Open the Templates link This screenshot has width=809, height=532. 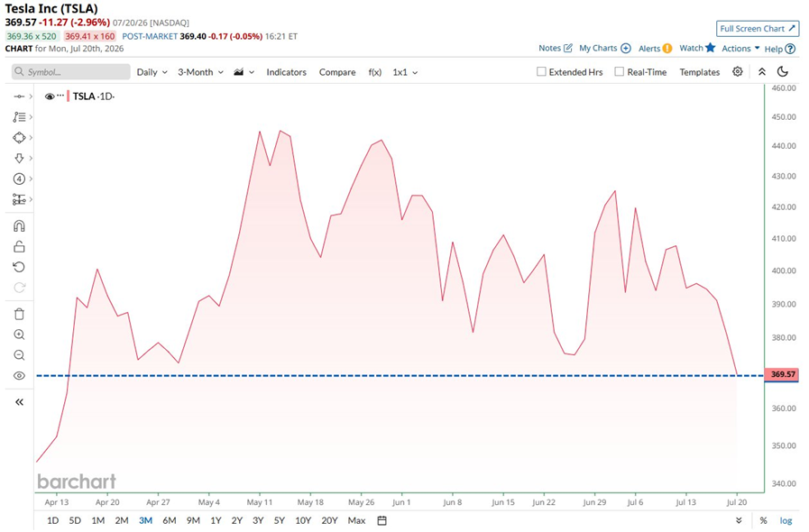(x=699, y=72)
